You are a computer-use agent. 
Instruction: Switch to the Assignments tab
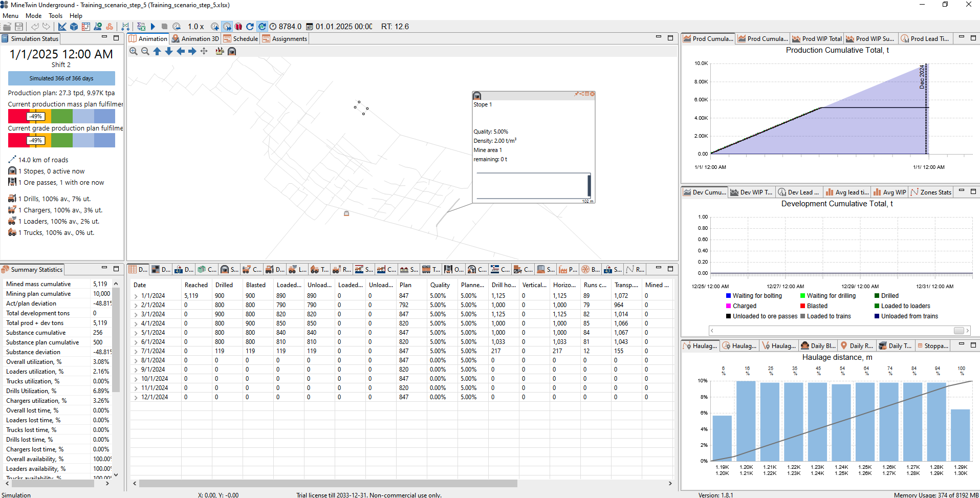pos(285,38)
